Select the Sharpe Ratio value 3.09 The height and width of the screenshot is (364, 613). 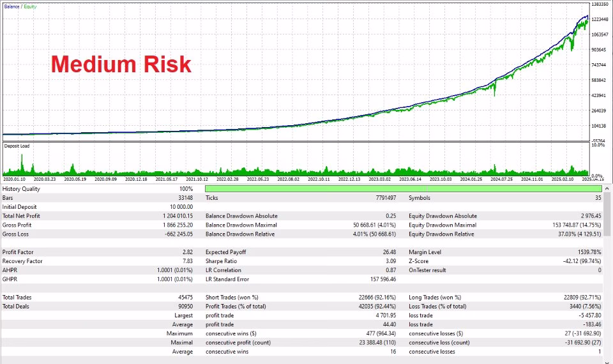391,261
